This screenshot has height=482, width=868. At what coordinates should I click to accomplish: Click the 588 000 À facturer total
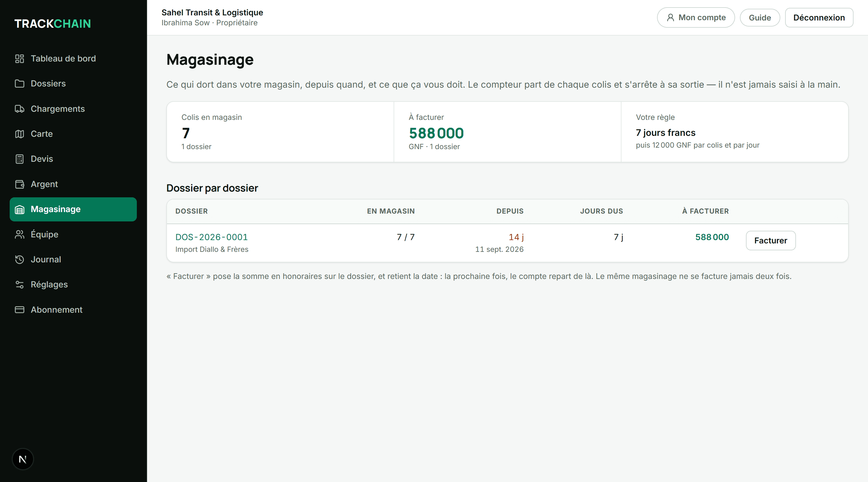(x=436, y=133)
